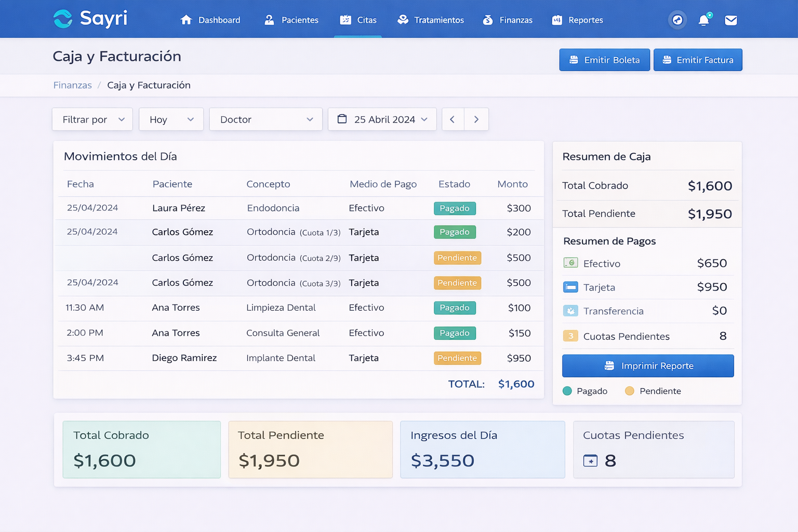The height and width of the screenshot is (532, 798).
Task: Click the Efectivo cash icon
Action: point(570,263)
